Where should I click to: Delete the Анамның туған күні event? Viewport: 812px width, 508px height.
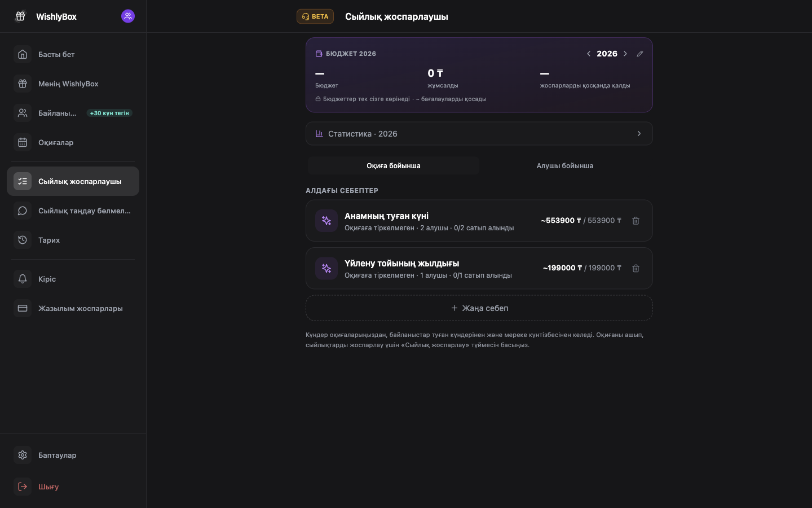pyautogui.click(x=636, y=221)
